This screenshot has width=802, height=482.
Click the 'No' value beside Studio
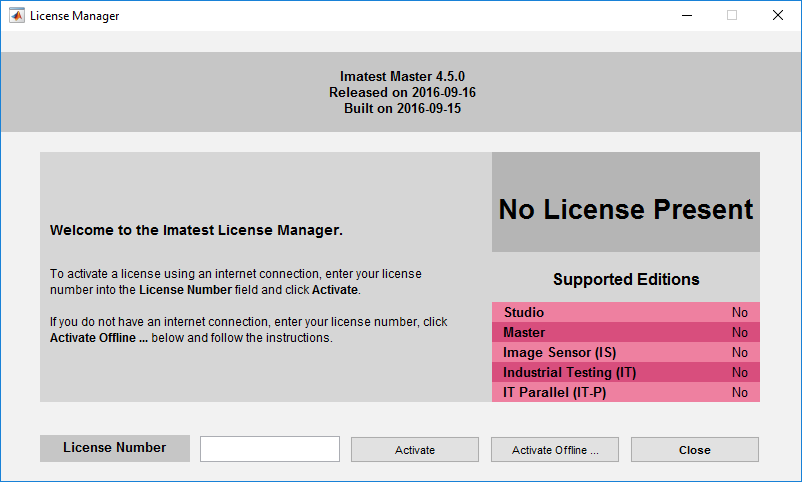click(740, 312)
